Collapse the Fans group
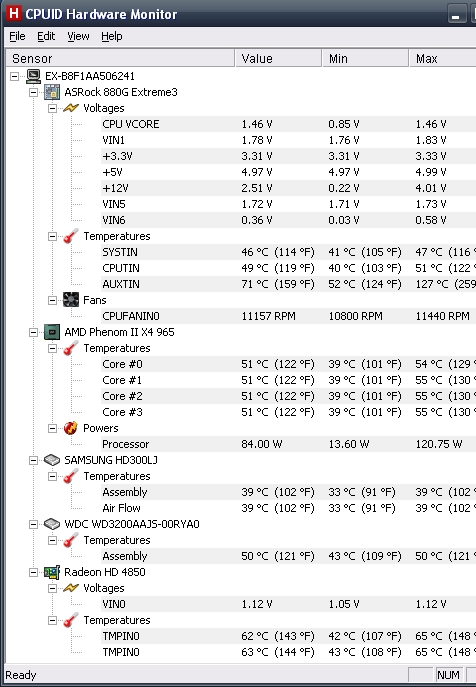This screenshot has width=476, height=687. [53, 300]
